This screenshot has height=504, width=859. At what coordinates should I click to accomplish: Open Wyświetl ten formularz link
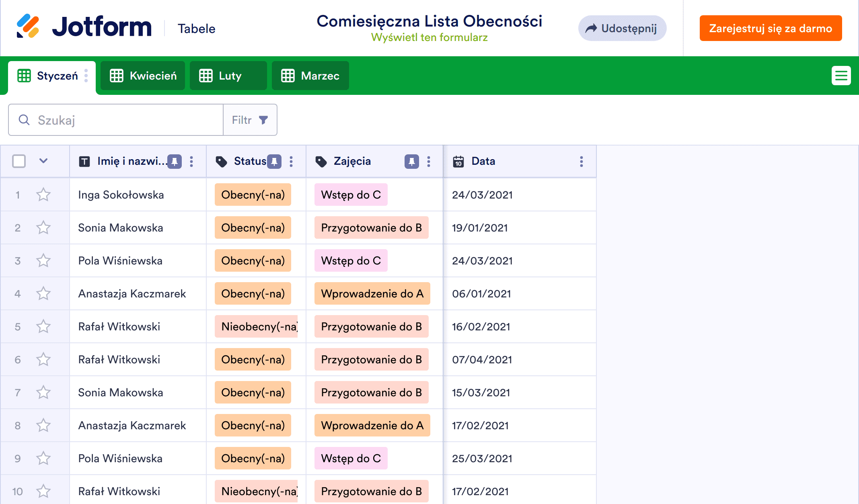[x=429, y=37]
